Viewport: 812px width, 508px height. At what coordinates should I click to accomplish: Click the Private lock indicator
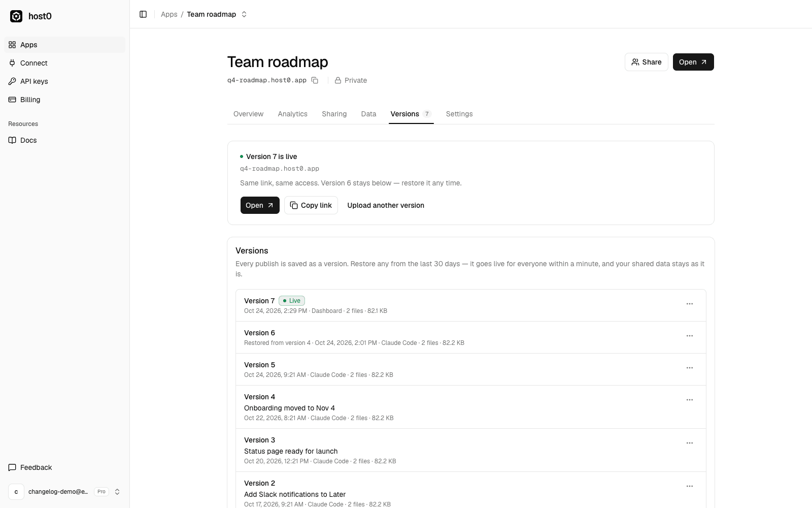[x=351, y=80]
